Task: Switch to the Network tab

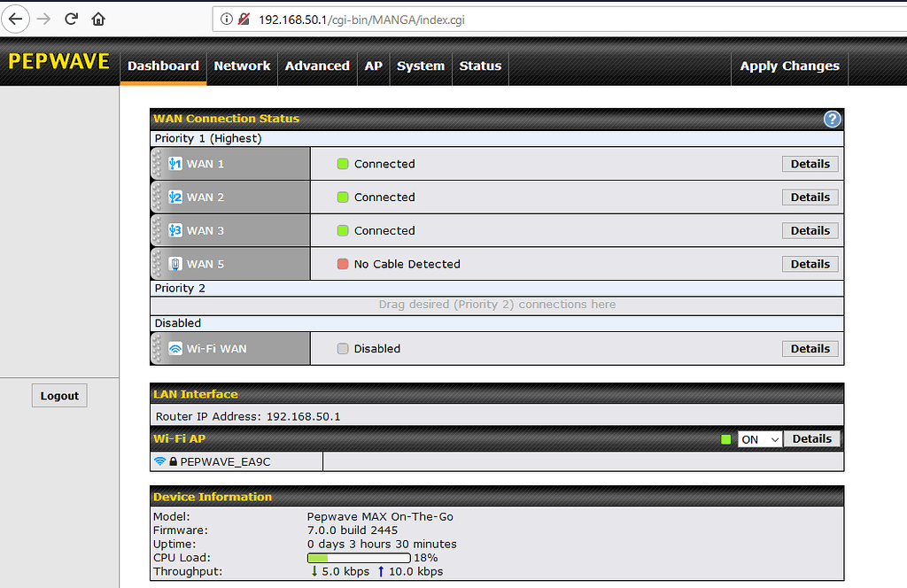Action: 242,66
